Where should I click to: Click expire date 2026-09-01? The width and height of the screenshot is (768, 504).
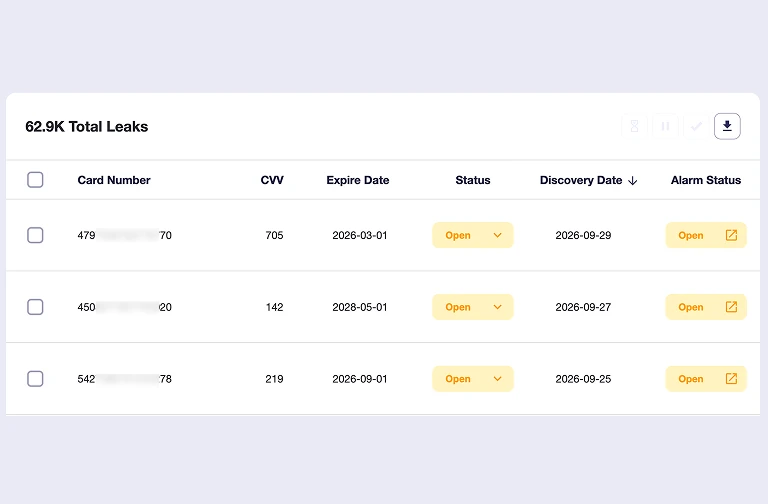pyautogui.click(x=360, y=379)
